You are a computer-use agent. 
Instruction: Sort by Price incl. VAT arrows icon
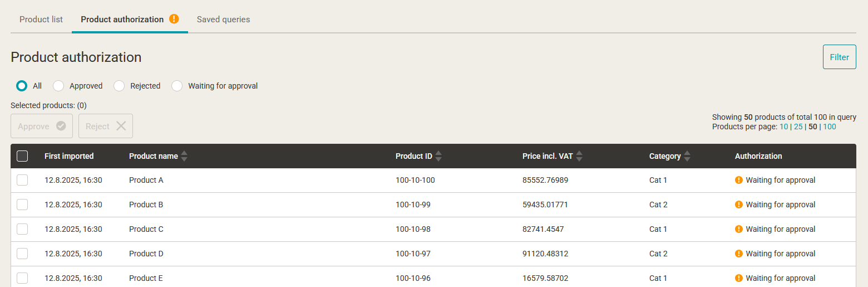pos(579,157)
